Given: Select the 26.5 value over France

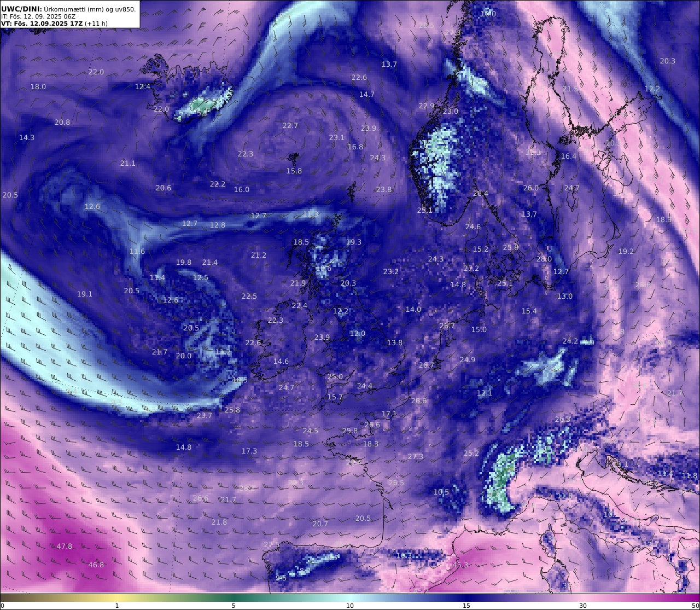Looking at the screenshot, I should click(x=396, y=483).
